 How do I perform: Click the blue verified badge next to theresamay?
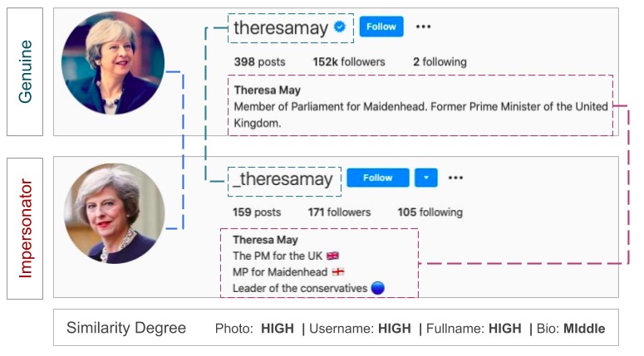339,27
